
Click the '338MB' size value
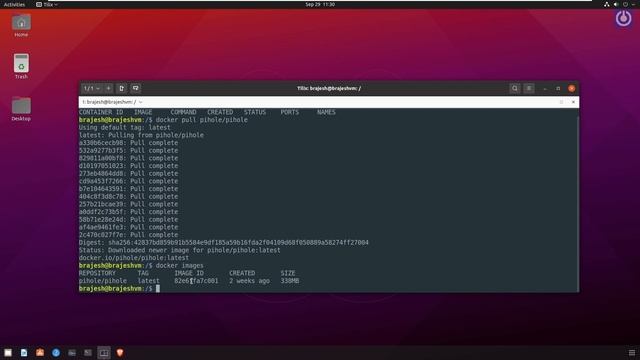(x=290, y=281)
